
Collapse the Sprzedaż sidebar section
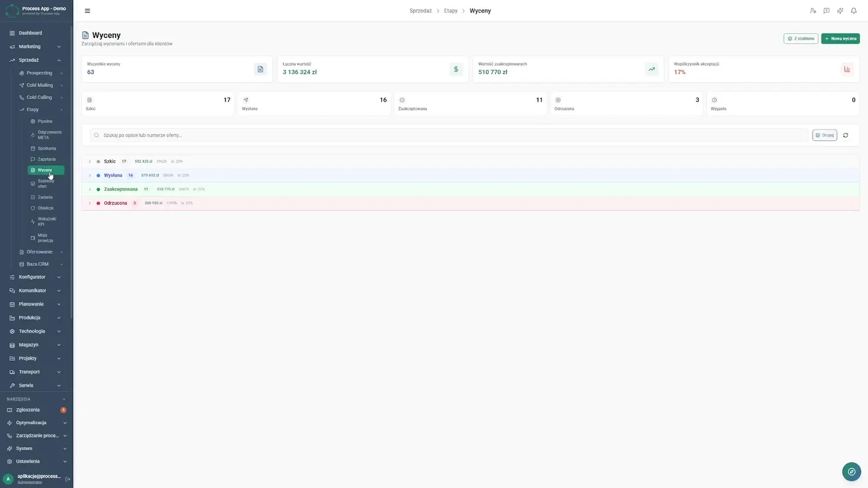(36, 60)
